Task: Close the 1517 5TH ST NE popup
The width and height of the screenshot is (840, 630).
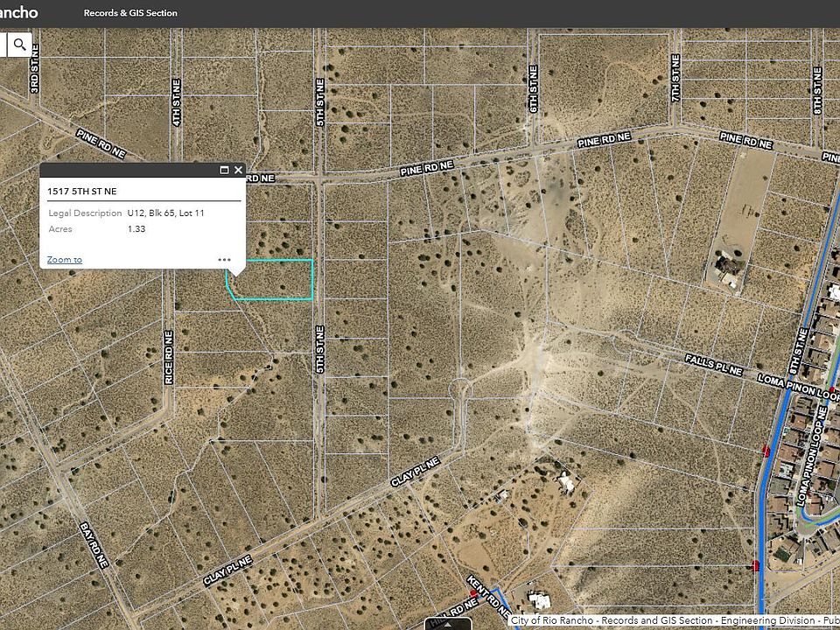Action: pyautogui.click(x=238, y=171)
